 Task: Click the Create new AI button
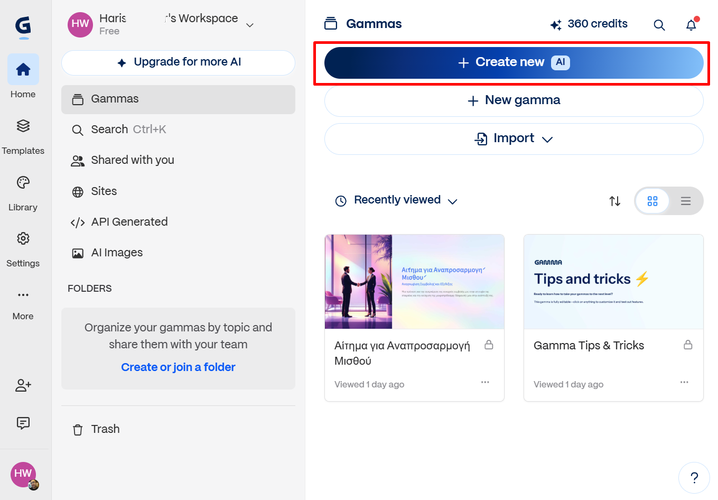pos(513,62)
